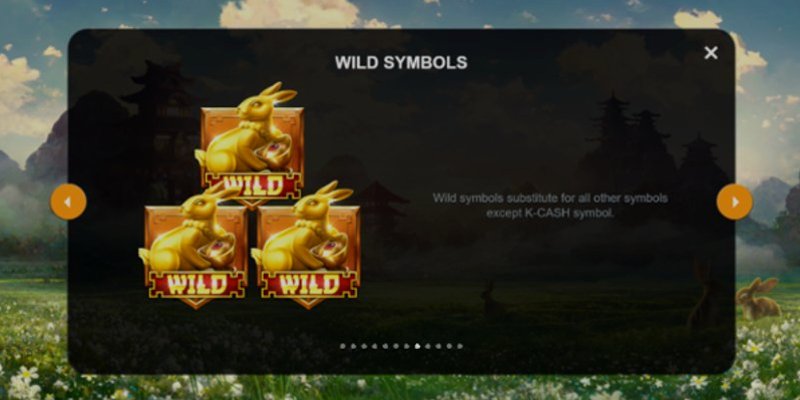
Task: Jump to the fourth page indicator dot
Action: (374, 346)
